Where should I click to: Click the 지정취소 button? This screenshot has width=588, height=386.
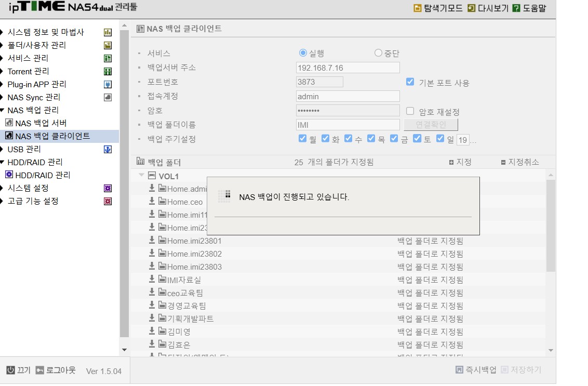[520, 162]
